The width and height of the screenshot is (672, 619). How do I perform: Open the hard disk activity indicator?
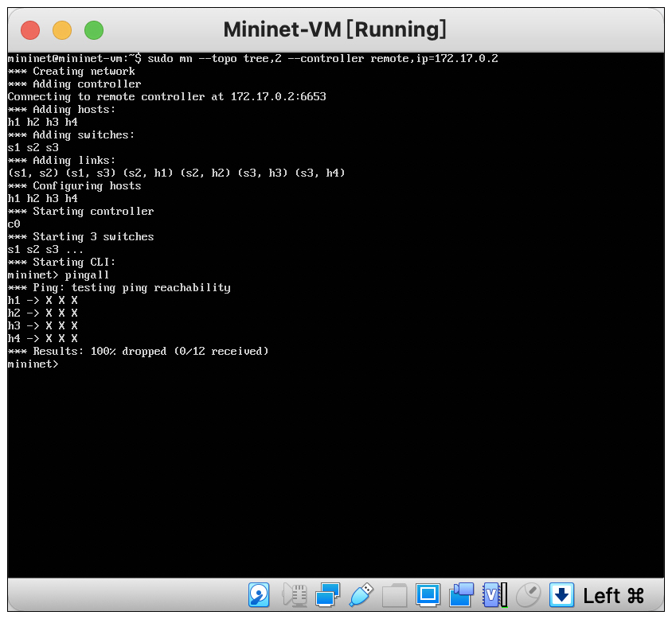[x=259, y=594]
